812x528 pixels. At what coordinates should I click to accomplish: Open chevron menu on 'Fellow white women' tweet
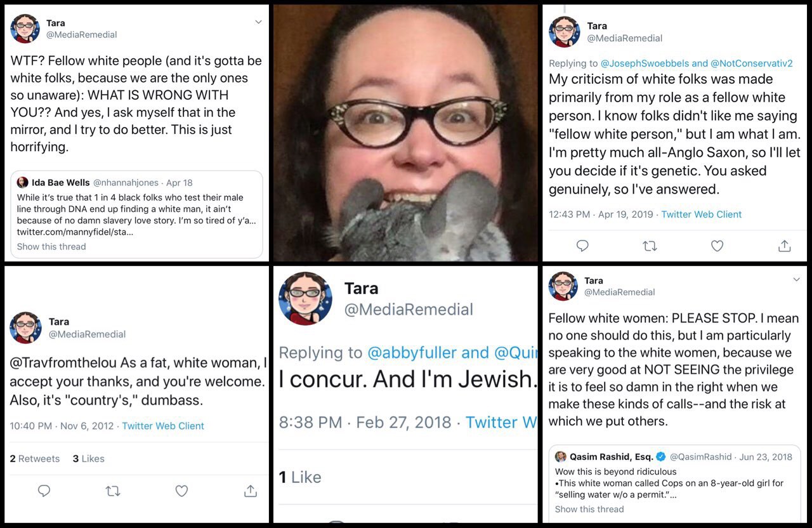[x=797, y=279]
